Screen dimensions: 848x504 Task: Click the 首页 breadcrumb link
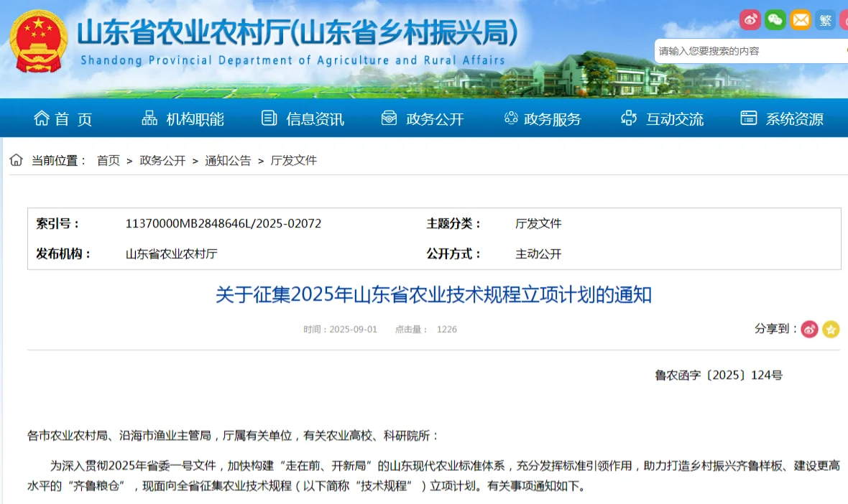tap(108, 160)
